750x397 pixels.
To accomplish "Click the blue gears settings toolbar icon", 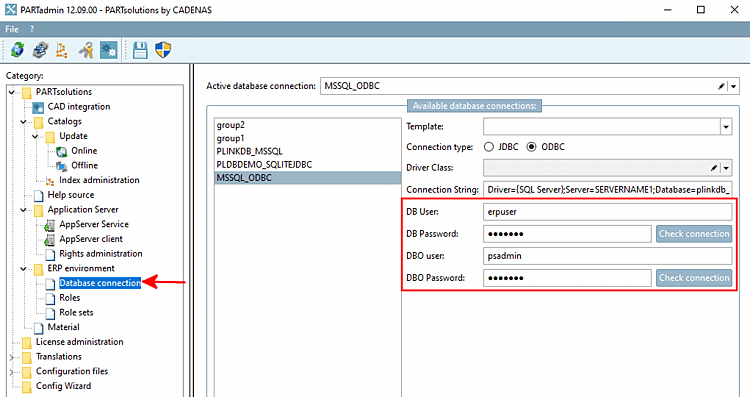I will 109,50.
